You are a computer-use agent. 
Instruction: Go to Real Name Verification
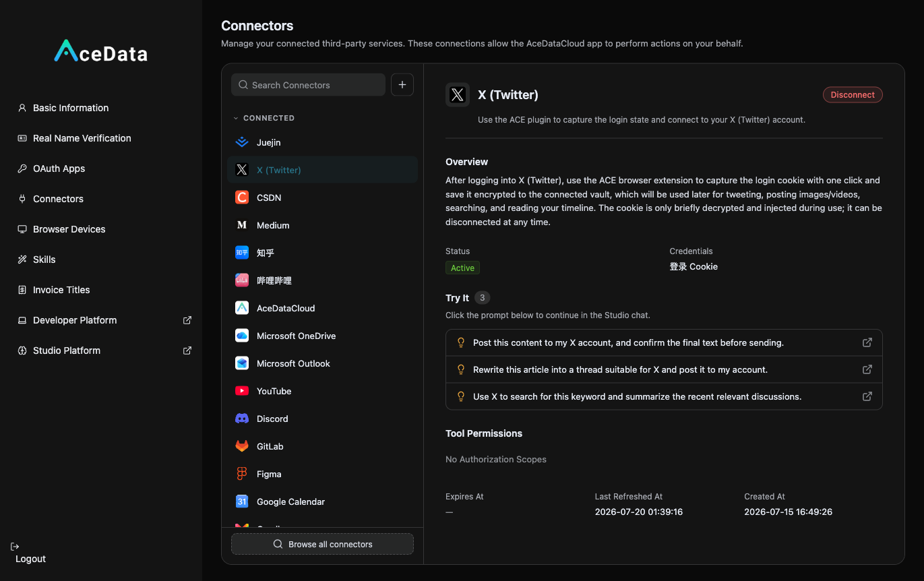click(82, 138)
